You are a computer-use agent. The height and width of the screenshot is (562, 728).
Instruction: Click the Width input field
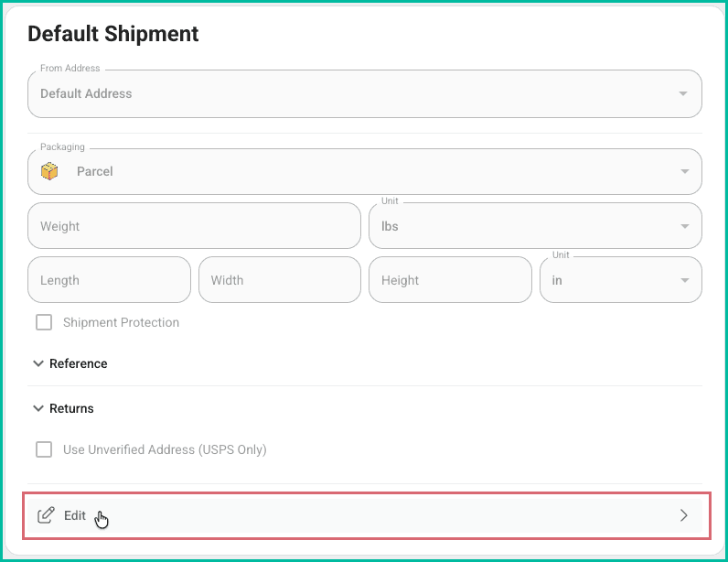pyautogui.click(x=279, y=280)
